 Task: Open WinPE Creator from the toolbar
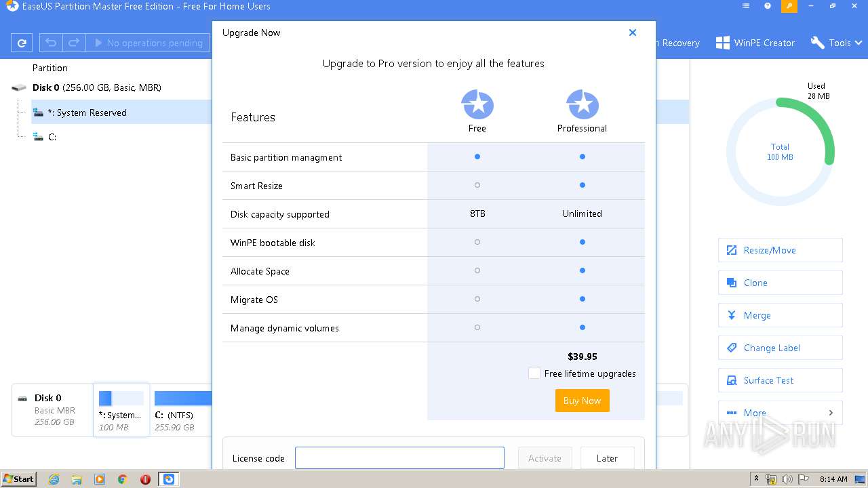pos(755,43)
